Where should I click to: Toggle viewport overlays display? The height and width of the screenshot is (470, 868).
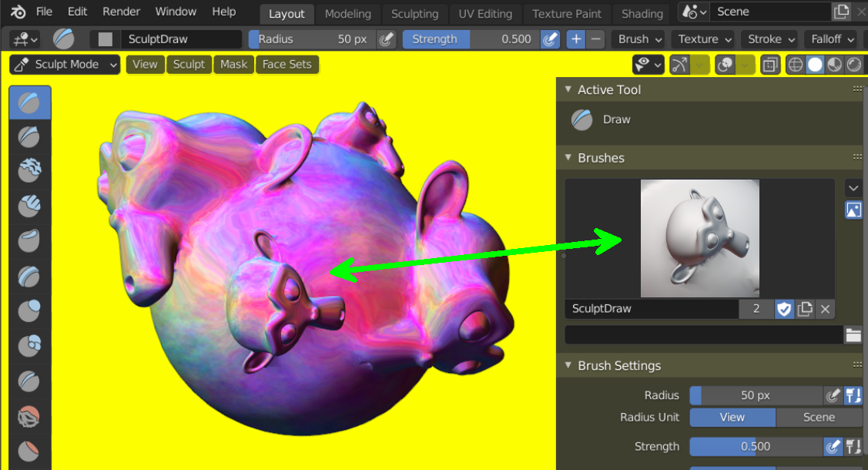pos(725,65)
